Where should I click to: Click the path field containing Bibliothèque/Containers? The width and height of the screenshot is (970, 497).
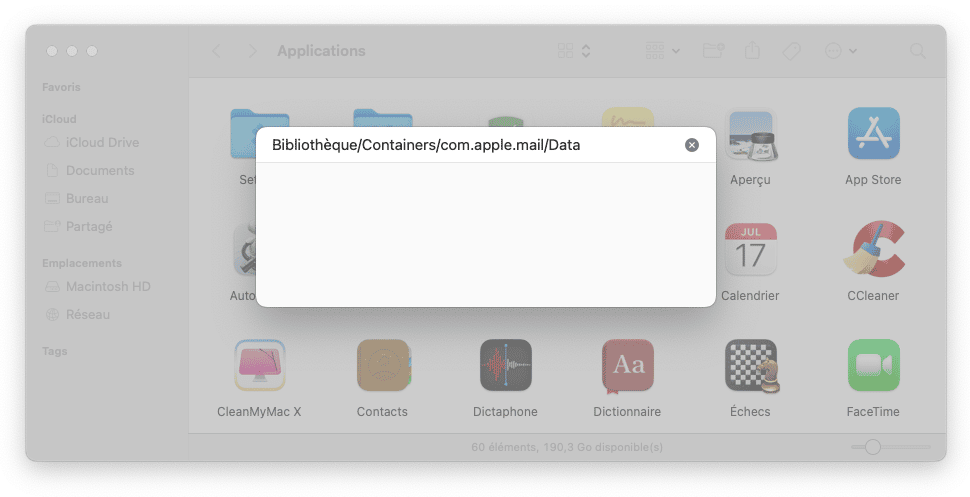point(474,145)
